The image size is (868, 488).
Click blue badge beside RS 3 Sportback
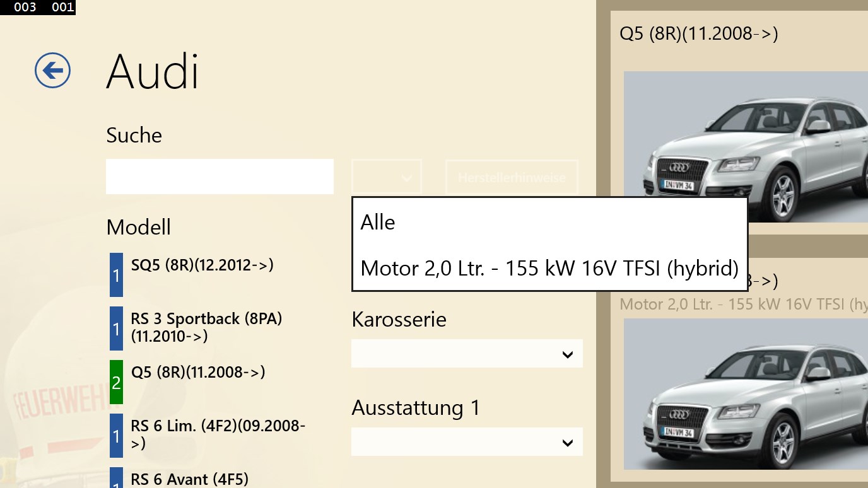tap(116, 328)
